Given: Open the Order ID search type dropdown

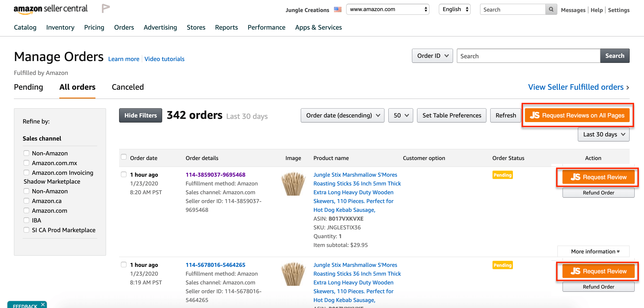Looking at the screenshot, I should tap(432, 56).
